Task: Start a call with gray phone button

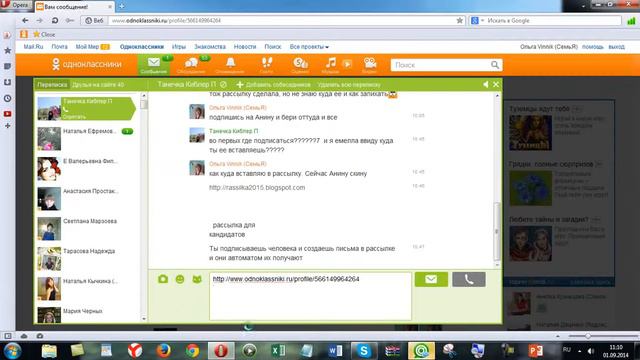Action: 469,279
